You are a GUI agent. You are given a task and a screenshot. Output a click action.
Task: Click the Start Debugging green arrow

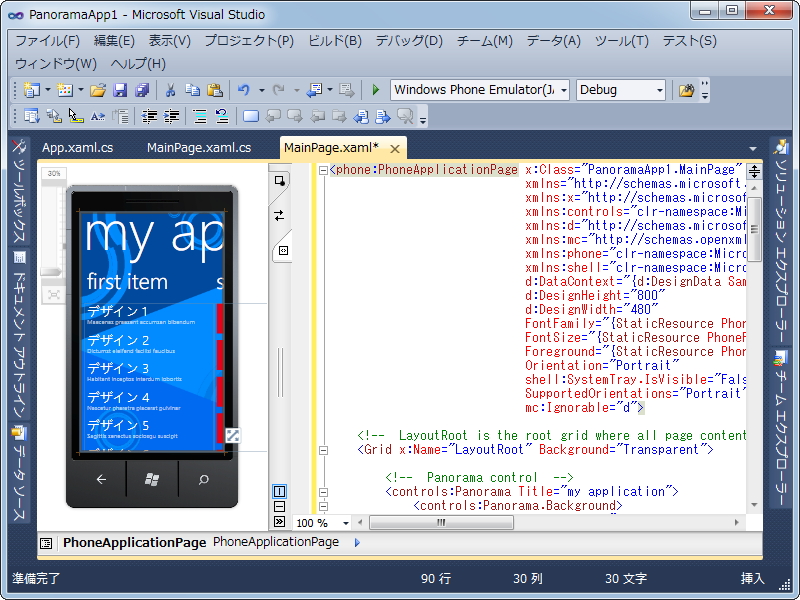(x=376, y=90)
